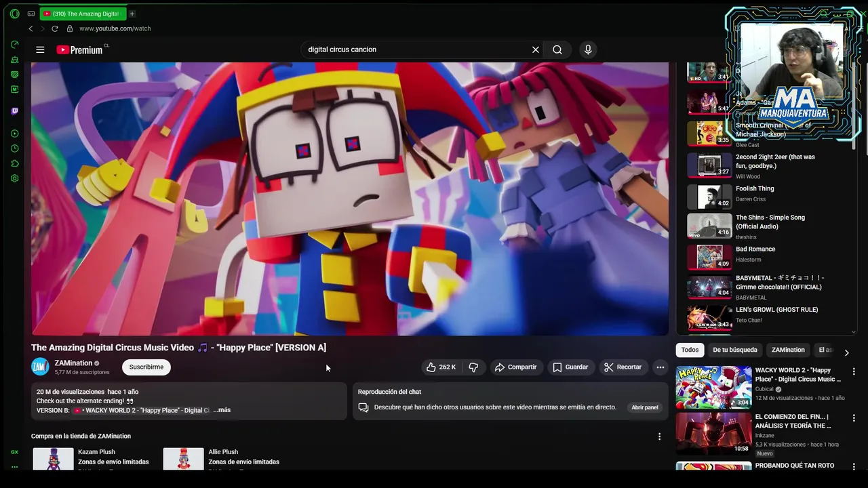Open Extensions cube icon in sidebar

click(15, 163)
